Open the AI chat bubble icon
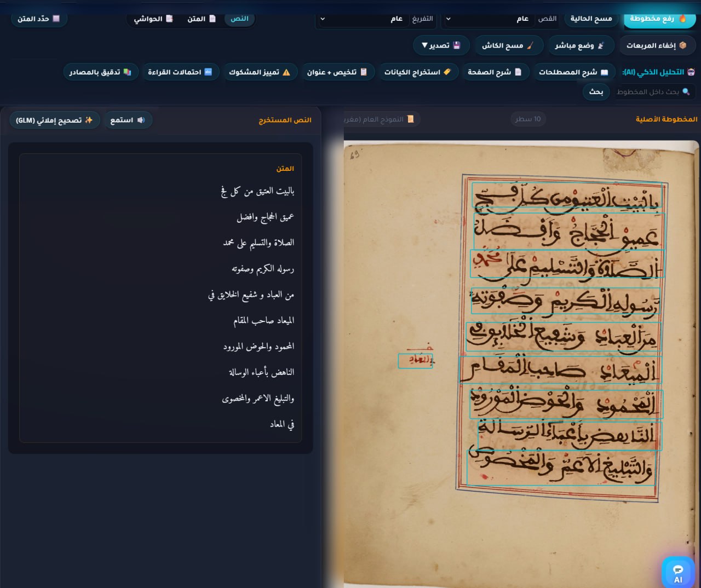Image resolution: width=701 pixels, height=588 pixels. [678, 574]
